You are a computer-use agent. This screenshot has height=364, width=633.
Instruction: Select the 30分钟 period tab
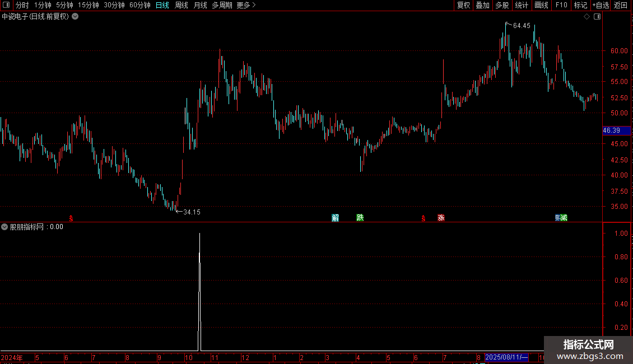pyautogui.click(x=114, y=5)
